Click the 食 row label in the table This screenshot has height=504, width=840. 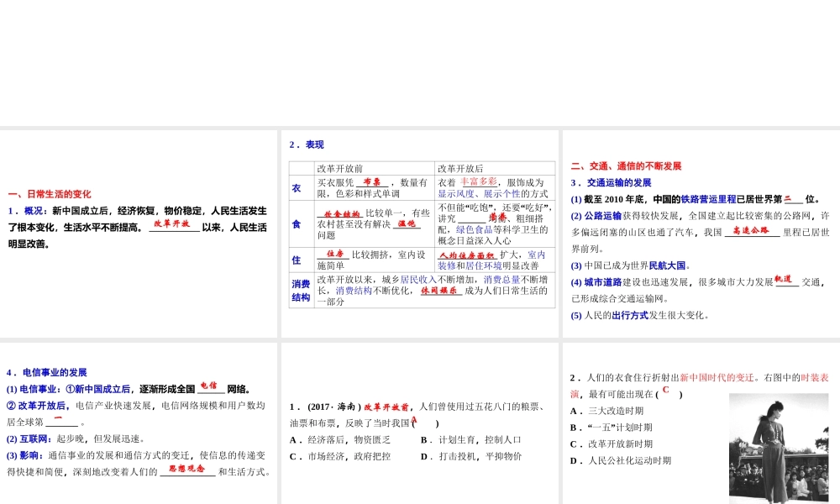tap(296, 224)
